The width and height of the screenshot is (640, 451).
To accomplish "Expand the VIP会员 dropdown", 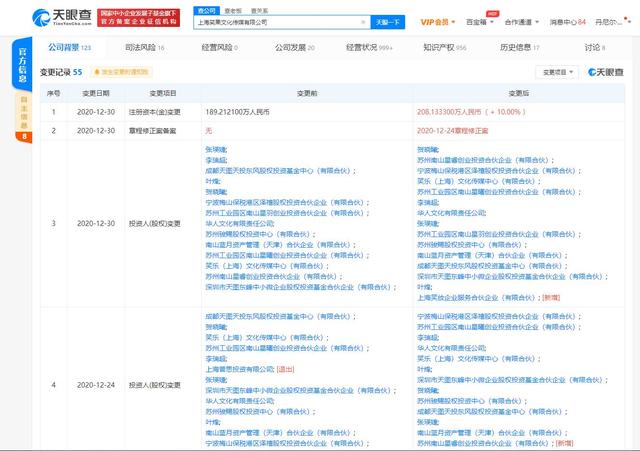I will (x=438, y=22).
